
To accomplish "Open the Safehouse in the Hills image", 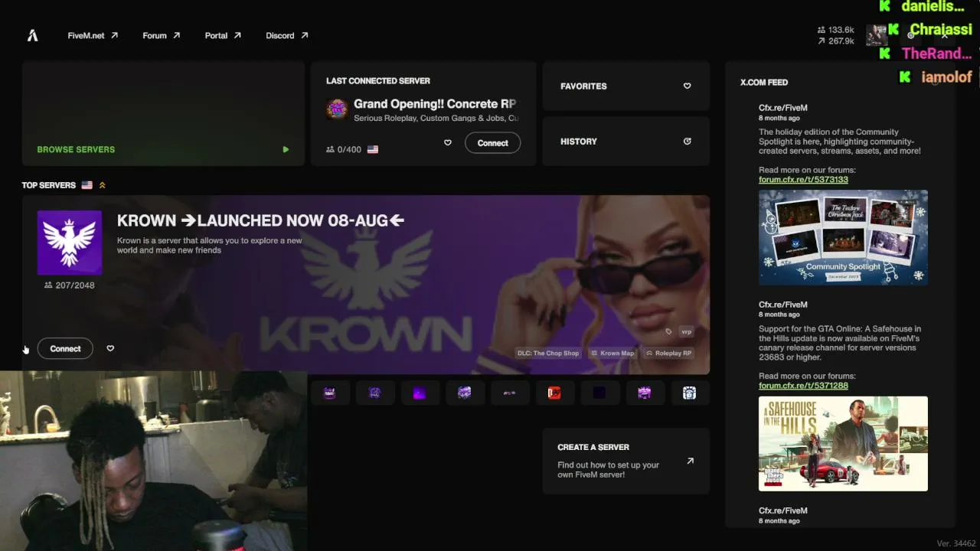I will 843,444.
